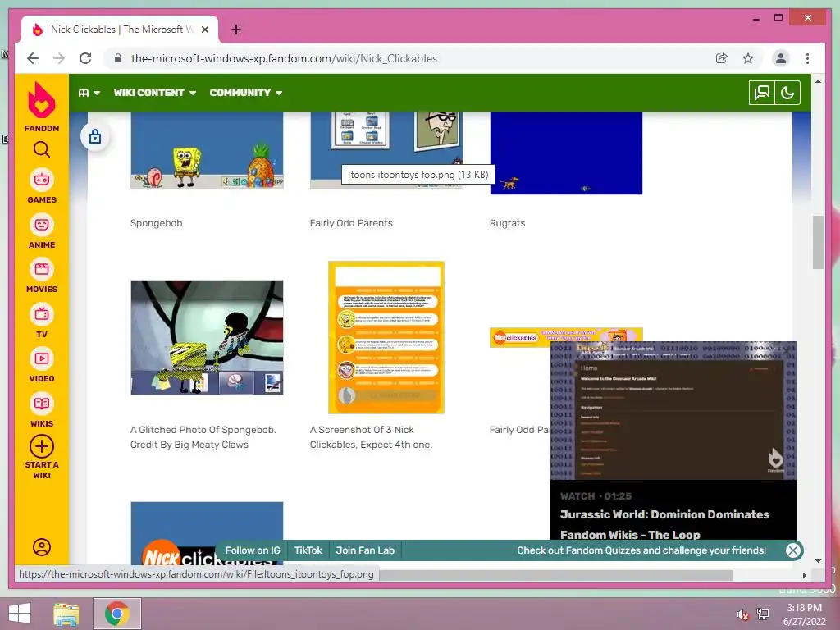Open a new tab with plus button
The height and width of the screenshot is (630, 840).
pyautogui.click(x=235, y=30)
